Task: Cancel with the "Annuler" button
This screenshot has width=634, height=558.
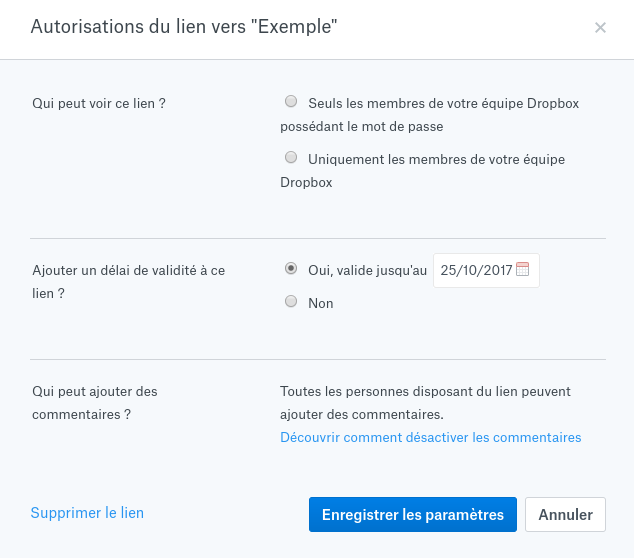Action: pos(565,515)
